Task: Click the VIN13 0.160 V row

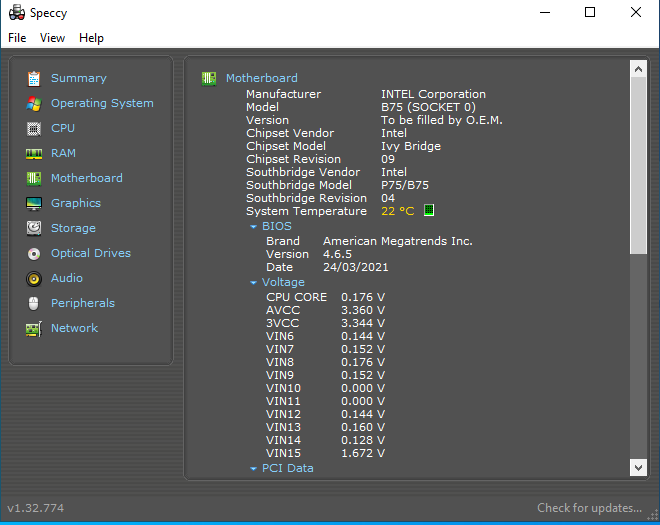Action: coord(325,427)
